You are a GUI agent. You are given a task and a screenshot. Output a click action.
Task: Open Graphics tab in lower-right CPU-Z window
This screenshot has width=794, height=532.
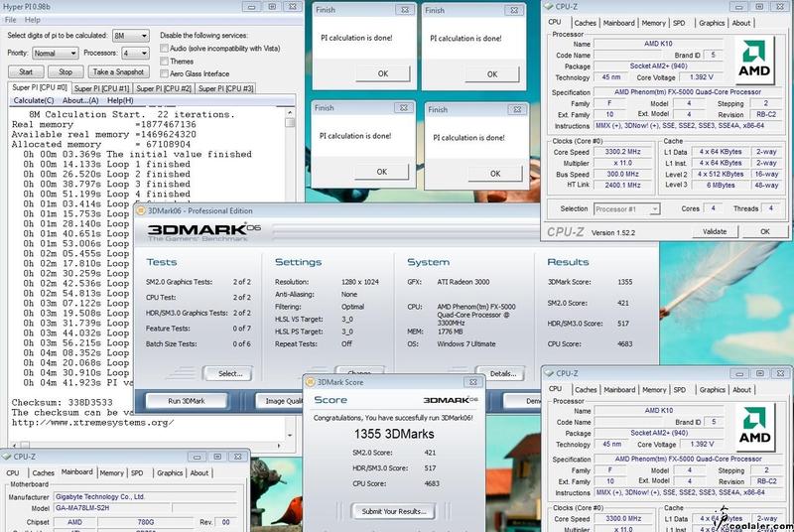pos(712,390)
